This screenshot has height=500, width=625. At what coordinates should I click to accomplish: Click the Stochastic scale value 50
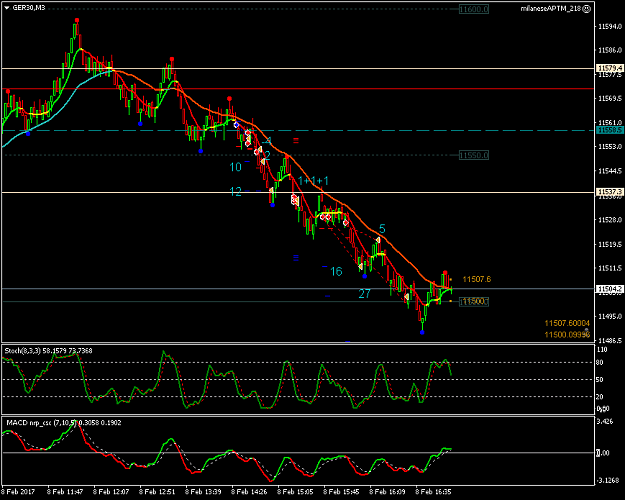(599, 379)
